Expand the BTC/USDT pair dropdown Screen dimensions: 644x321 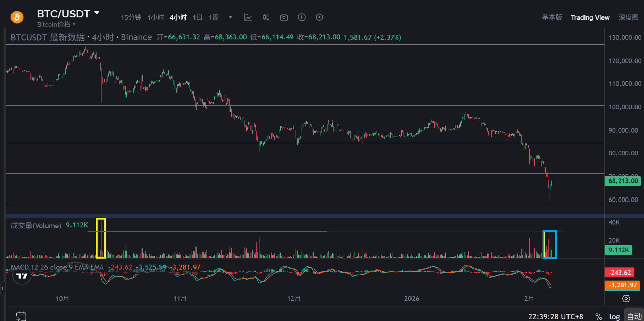97,13
